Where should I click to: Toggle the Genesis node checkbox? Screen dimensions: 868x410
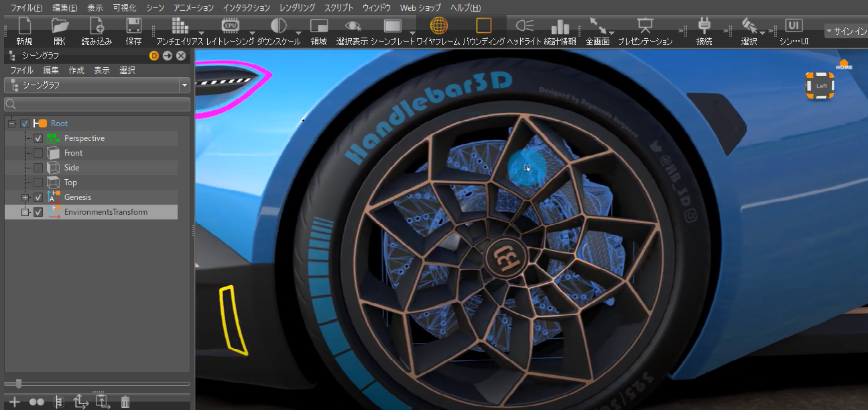(x=38, y=197)
